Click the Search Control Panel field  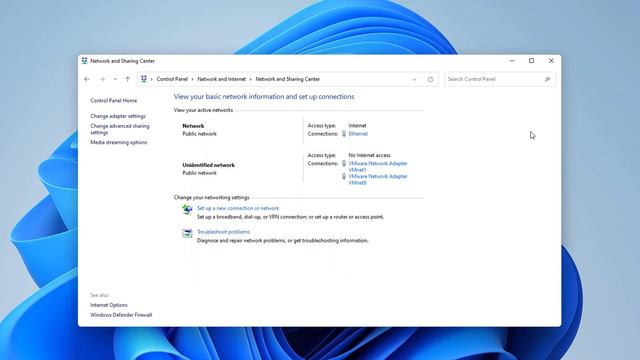point(500,79)
